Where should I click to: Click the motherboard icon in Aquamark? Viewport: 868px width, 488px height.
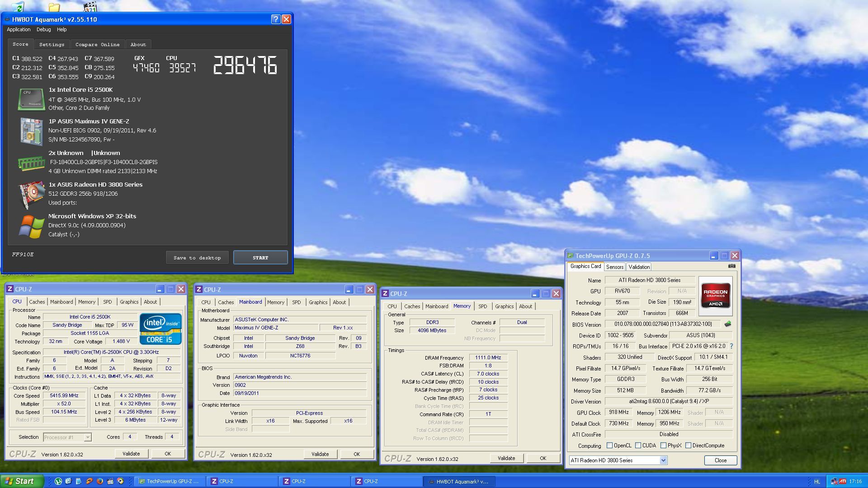click(31, 131)
